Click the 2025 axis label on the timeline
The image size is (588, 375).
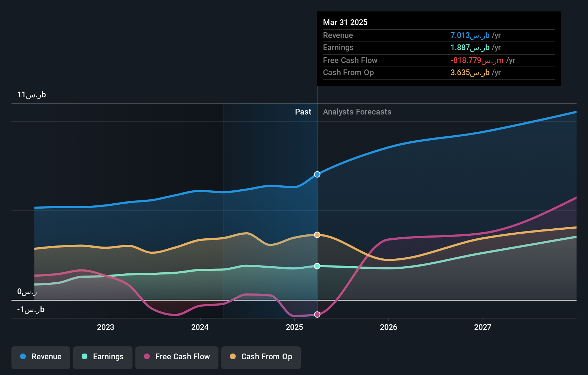click(294, 327)
